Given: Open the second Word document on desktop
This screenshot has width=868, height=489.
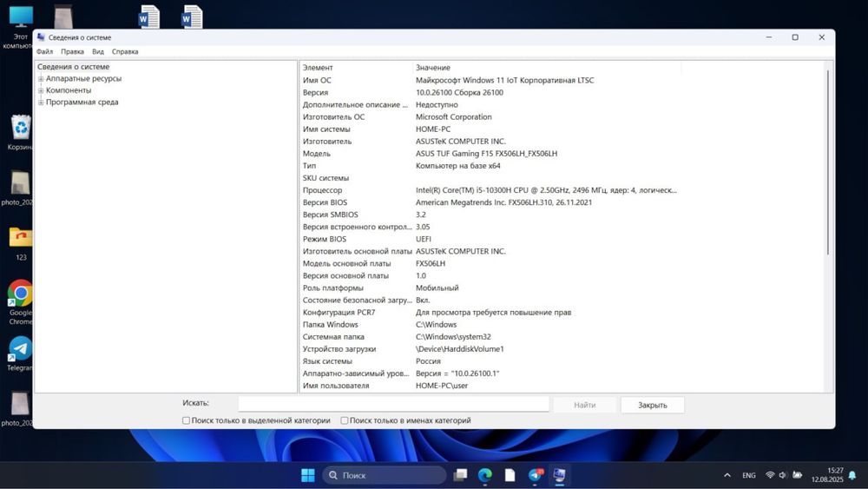Looking at the screenshot, I should pyautogui.click(x=192, y=17).
